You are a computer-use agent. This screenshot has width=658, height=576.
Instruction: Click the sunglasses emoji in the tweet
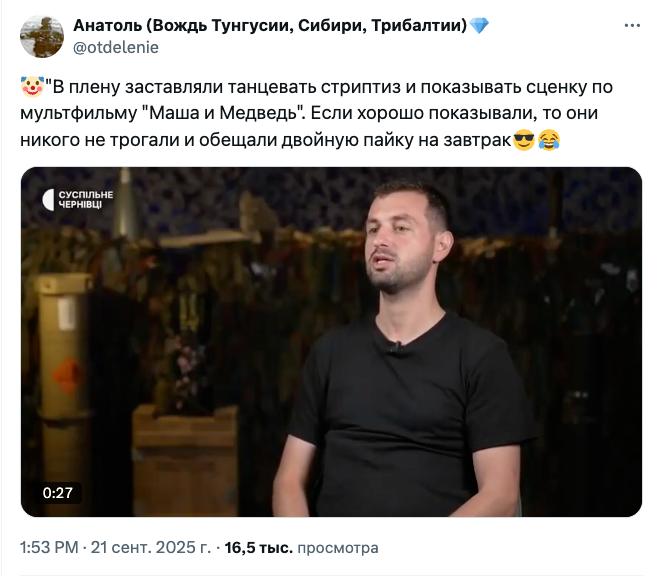coord(523,141)
